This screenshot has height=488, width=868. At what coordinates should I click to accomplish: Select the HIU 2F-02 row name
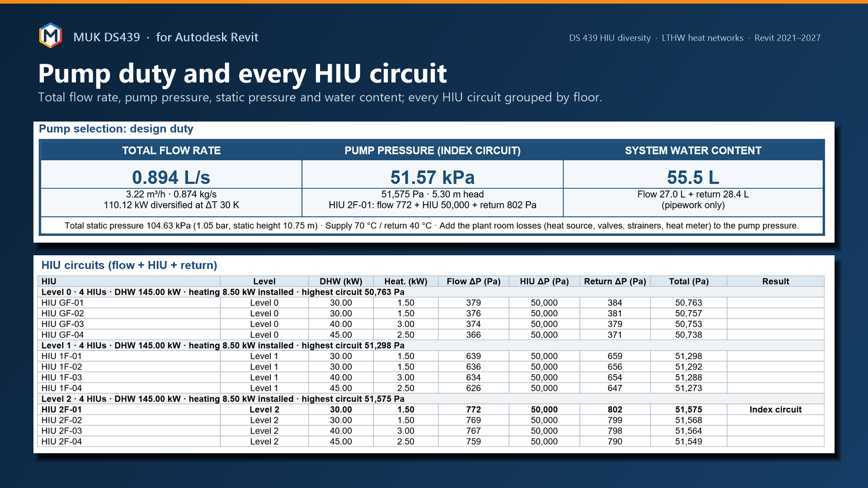tap(61, 420)
